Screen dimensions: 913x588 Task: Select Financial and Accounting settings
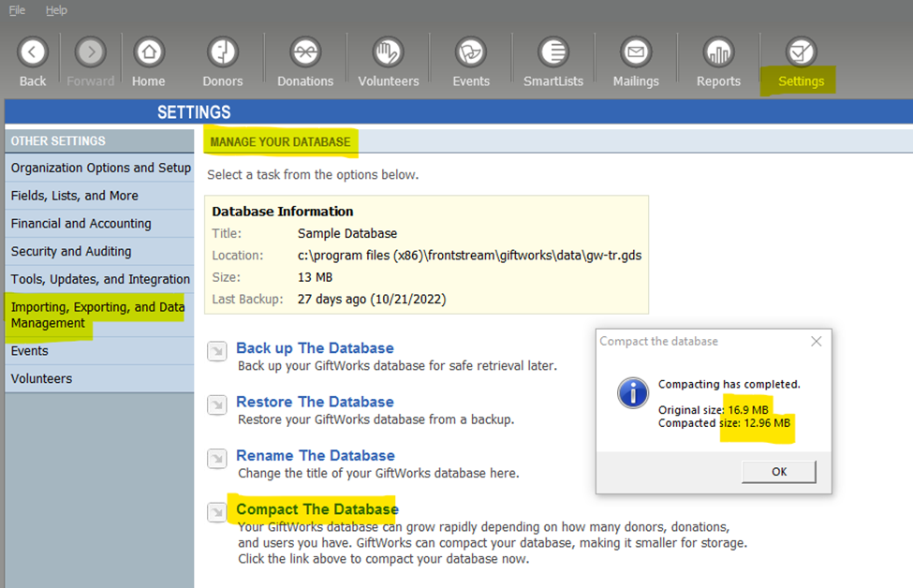click(x=99, y=224)
